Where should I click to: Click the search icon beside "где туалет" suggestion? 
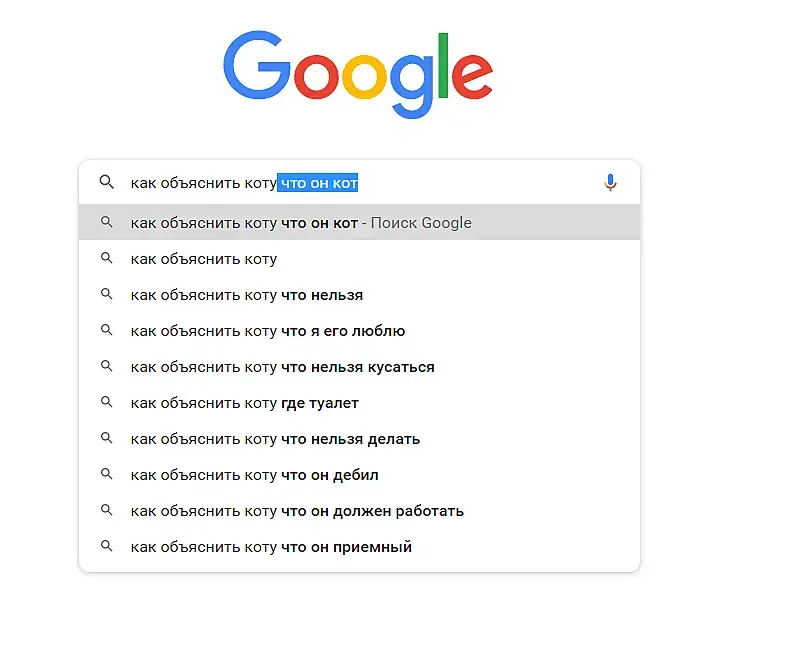tap(106, 403)
